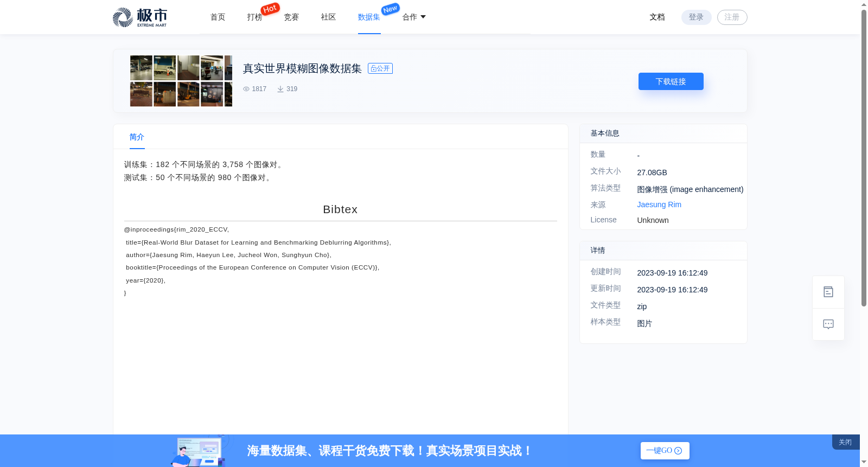Click the file type value zip

tap(642, 306)
